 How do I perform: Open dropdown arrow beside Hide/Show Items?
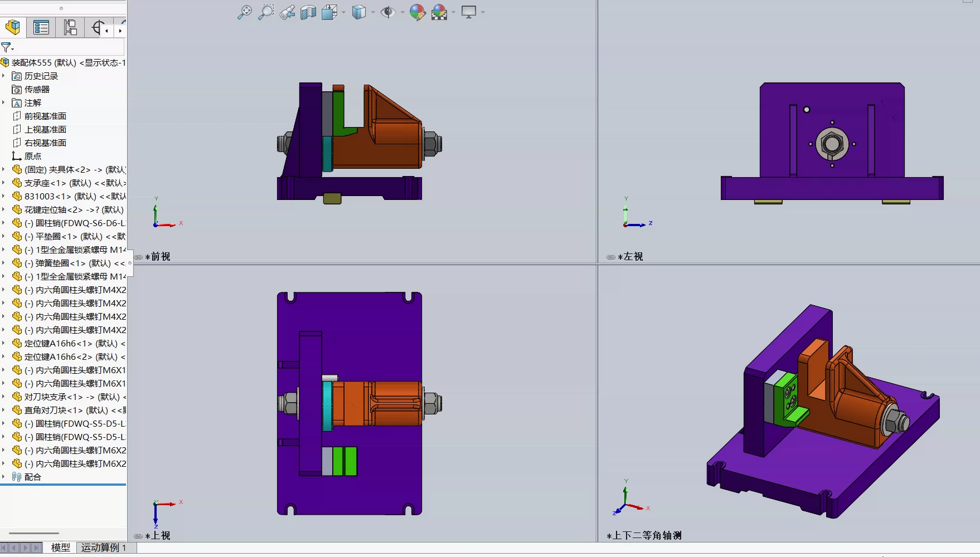click(402, 12)
